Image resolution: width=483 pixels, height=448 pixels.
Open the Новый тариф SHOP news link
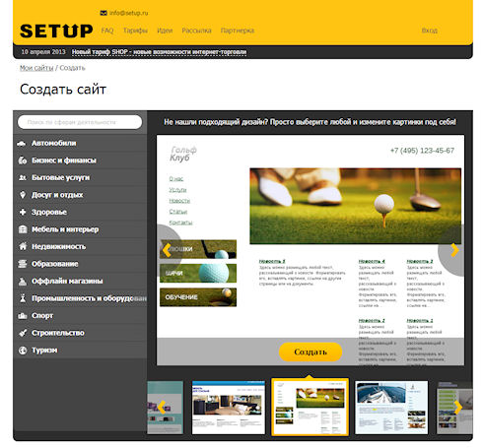(x=159, y=52)
